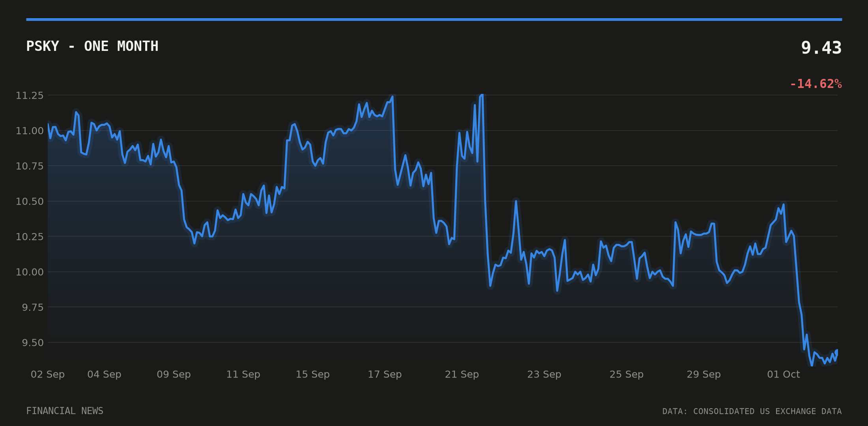Click the 21 Sep date label
The height and width of the screenshot is (426, 868).
click(x=462, y=374)
